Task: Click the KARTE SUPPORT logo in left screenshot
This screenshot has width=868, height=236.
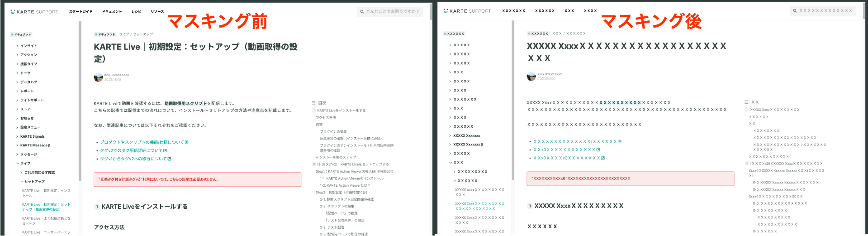Action: pyautogui.click(x=34, y=12)
